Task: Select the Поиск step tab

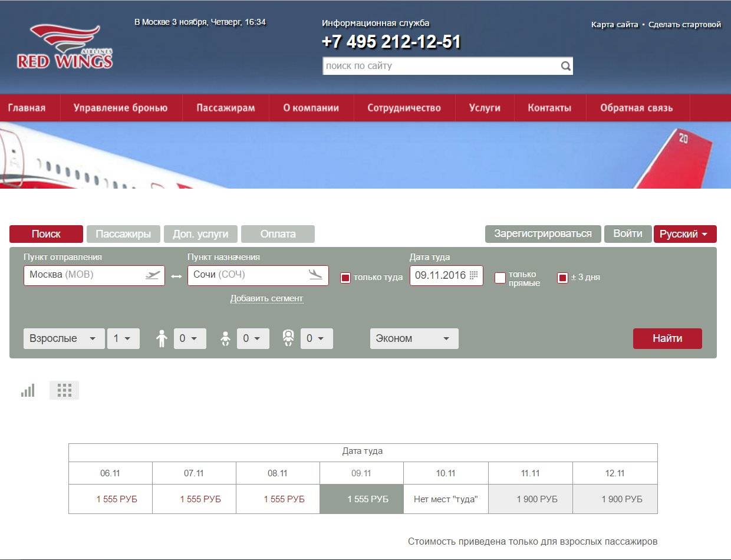Action: (46, 234)
